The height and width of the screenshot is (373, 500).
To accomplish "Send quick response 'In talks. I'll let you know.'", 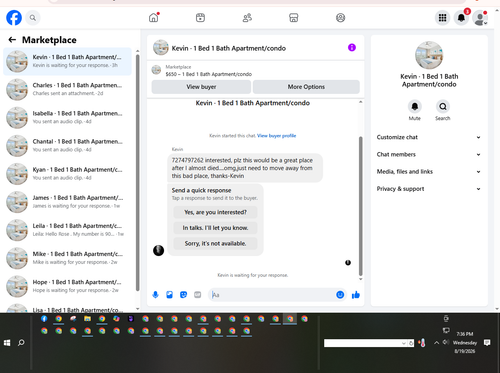I will tap(215, 228).
